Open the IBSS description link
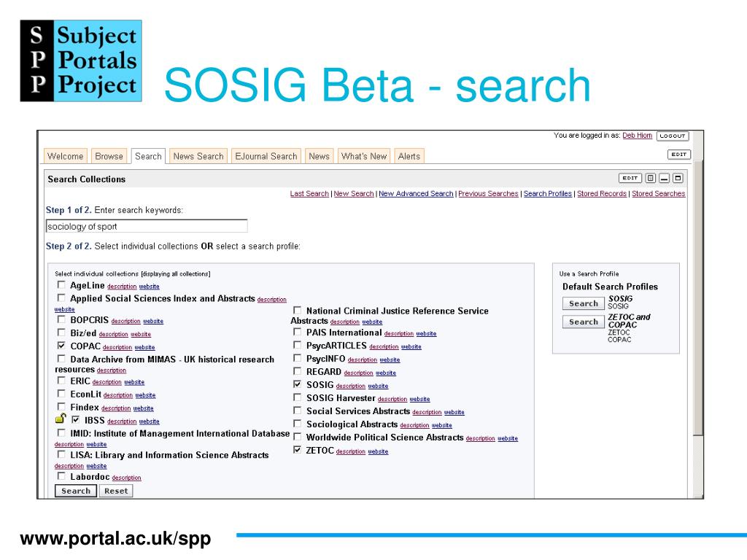 pyautogui.click(x=122, y=421)
